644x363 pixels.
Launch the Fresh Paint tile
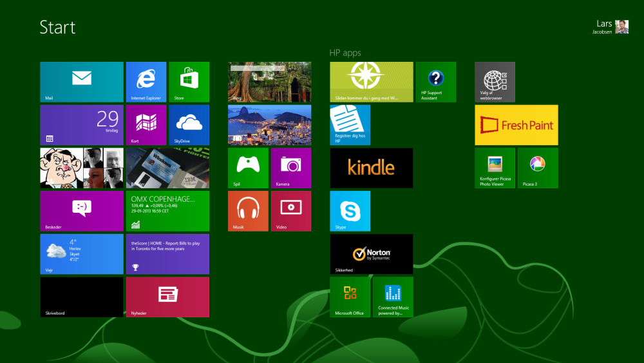click(x=516, y=125)
